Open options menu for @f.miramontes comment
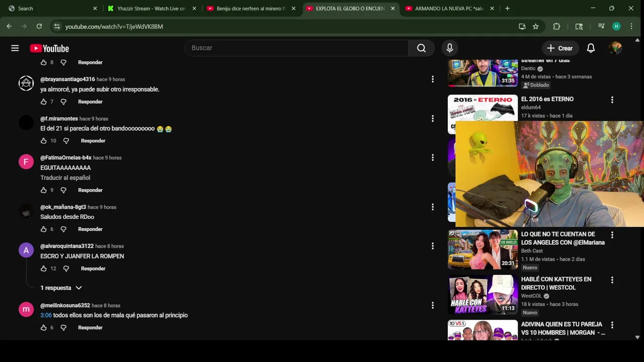 432,119
